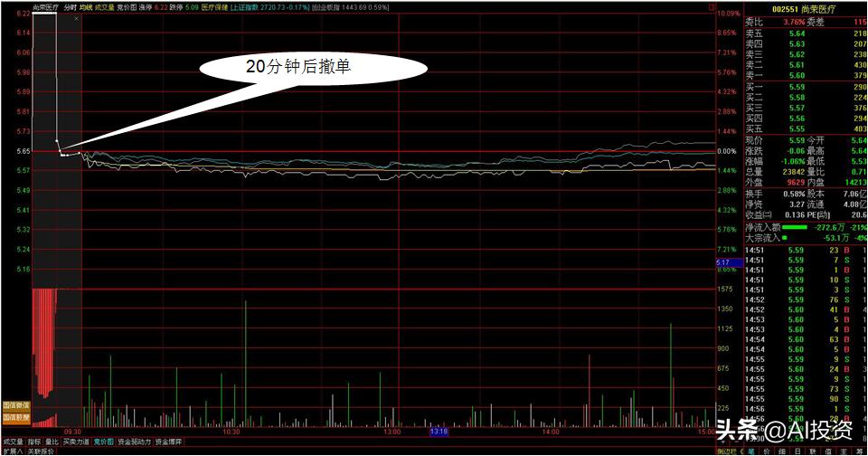Screen dimensions: 868x456
Task: Switch to the 成交量 volume tab
Action: (x=13, y=442)
